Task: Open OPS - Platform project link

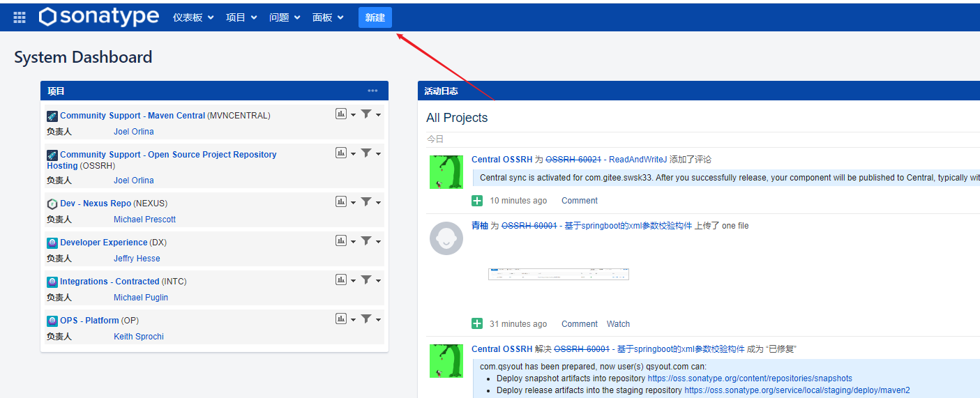Action: 89,321
